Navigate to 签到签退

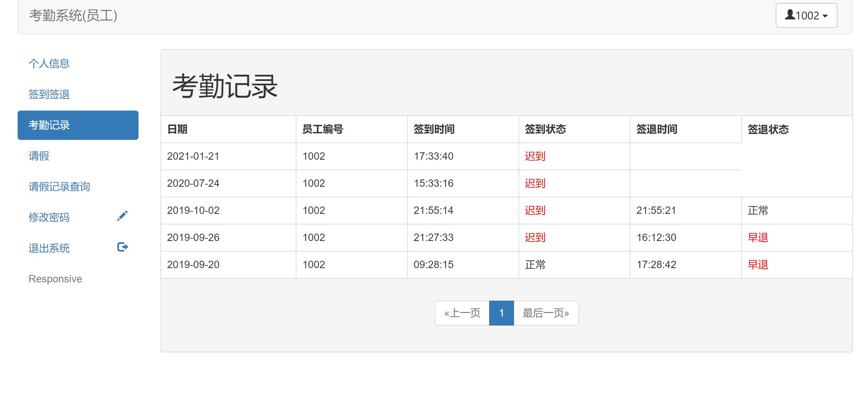click(49, 94)
